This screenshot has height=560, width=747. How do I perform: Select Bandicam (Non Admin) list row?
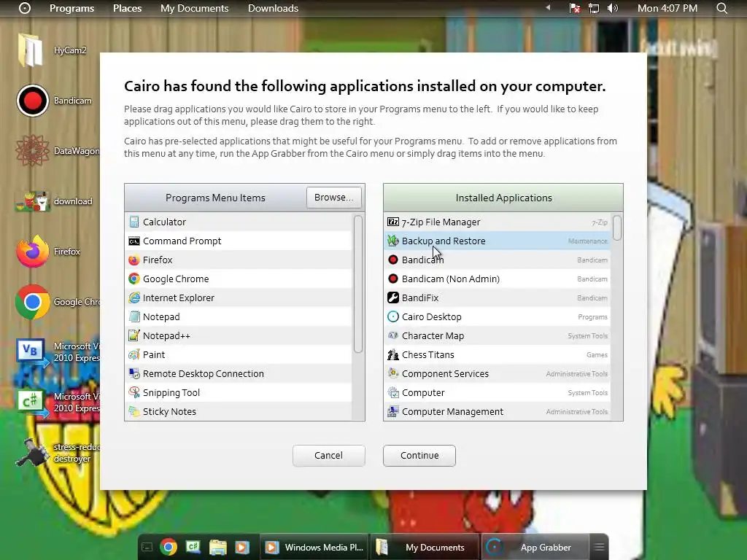(x=498, y=279)
